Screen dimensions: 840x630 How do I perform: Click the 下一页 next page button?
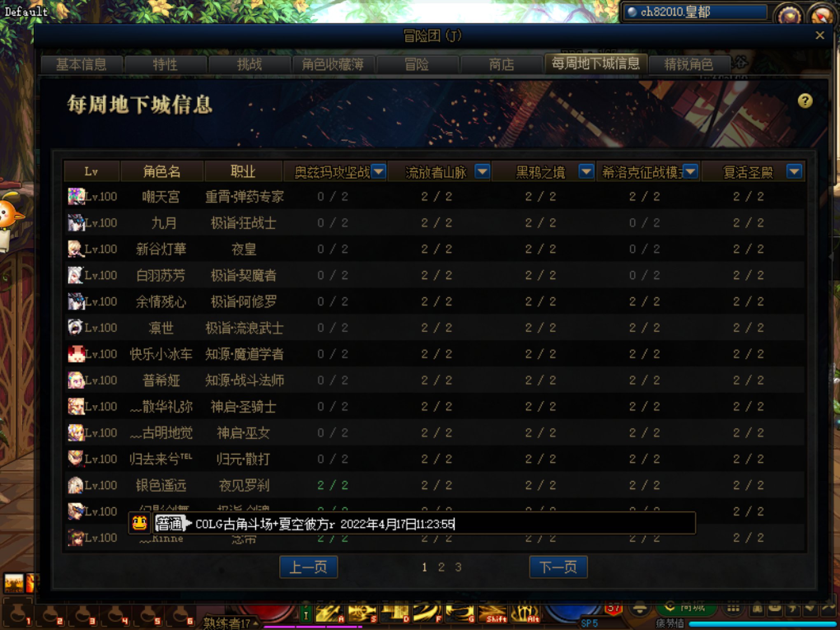click(x=558, y=567)
